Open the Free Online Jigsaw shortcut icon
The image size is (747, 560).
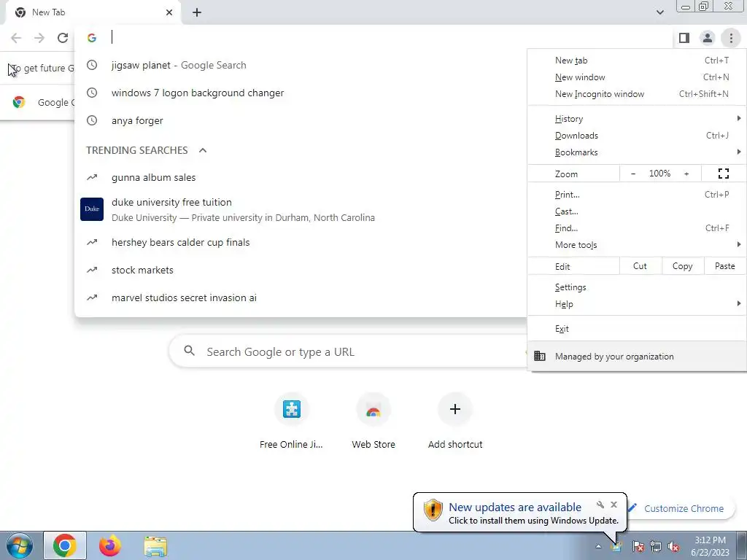click(x=292, y=409)
